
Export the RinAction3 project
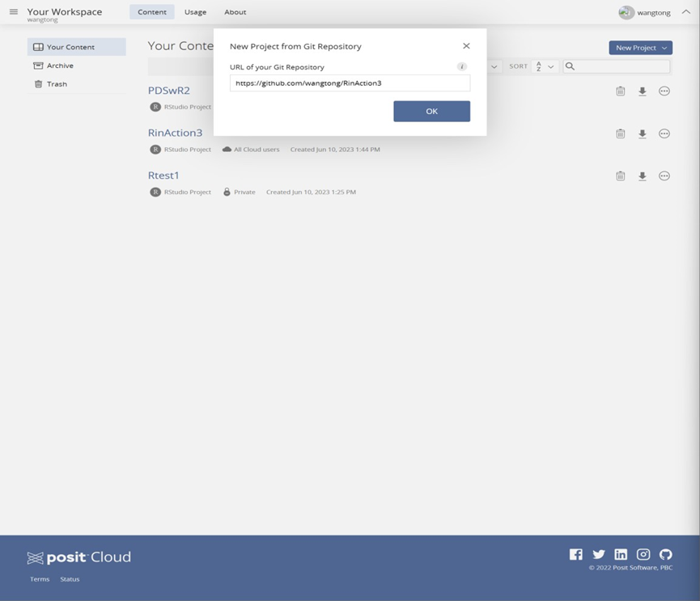[x=642, y=133]
